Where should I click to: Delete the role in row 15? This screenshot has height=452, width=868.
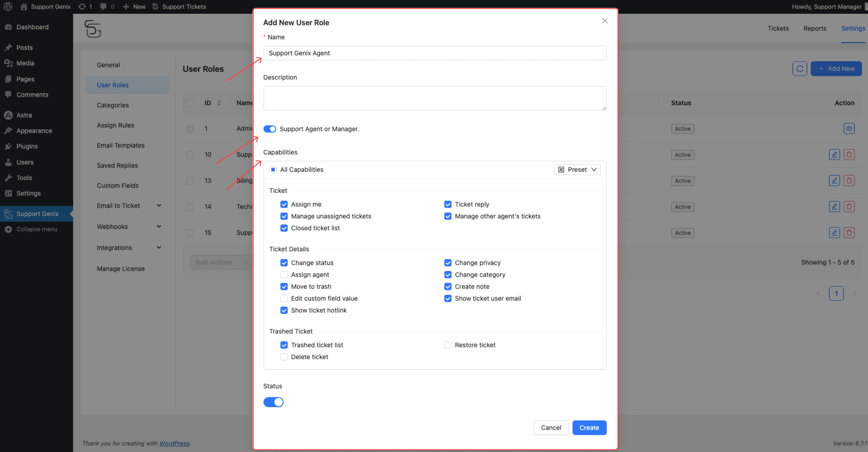pos(849,233)
